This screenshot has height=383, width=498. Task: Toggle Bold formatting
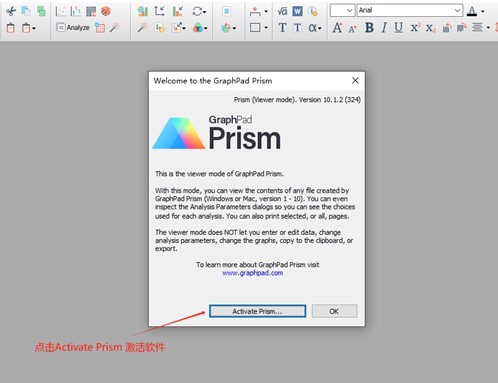tap(369, 28)
